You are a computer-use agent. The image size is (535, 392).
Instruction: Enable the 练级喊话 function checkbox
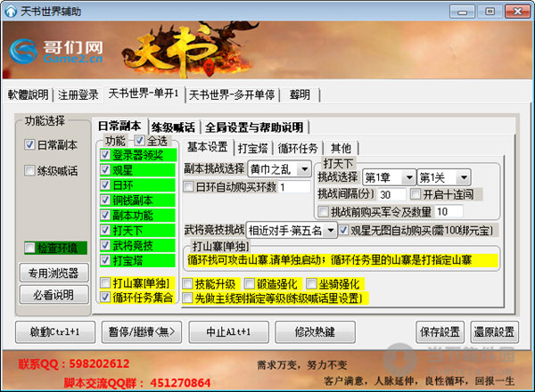pos(29,170)
